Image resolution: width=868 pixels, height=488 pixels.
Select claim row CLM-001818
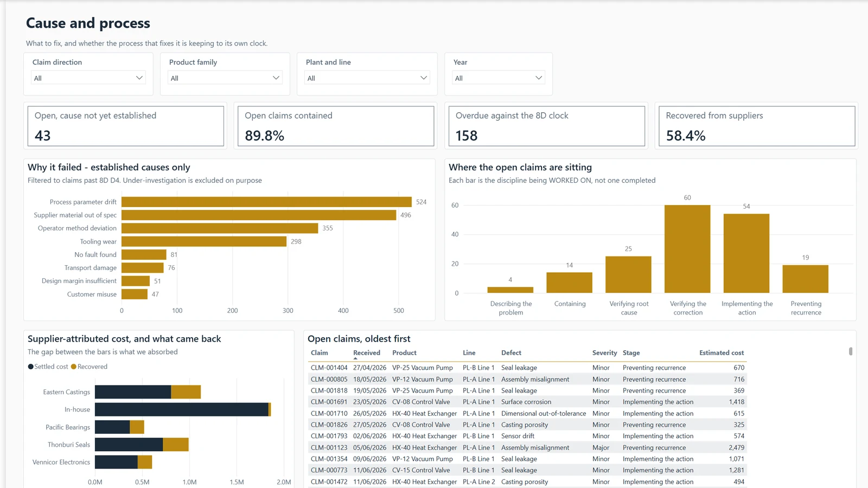pos(527,391)
